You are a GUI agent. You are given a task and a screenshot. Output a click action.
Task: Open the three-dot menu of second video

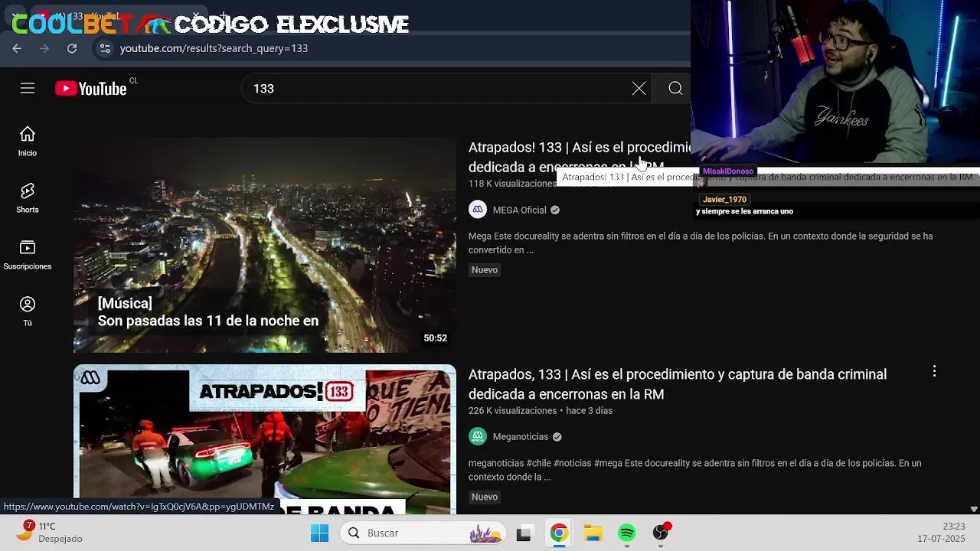[934, 371]
